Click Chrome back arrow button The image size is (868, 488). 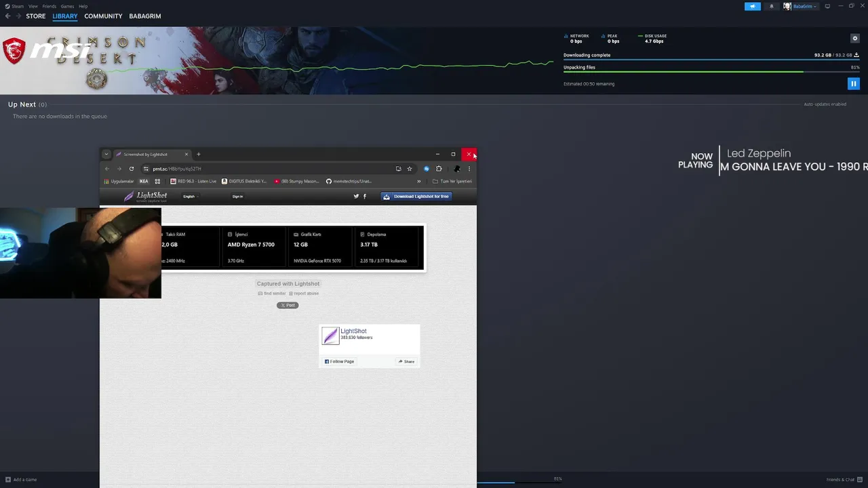pos(107,169)
